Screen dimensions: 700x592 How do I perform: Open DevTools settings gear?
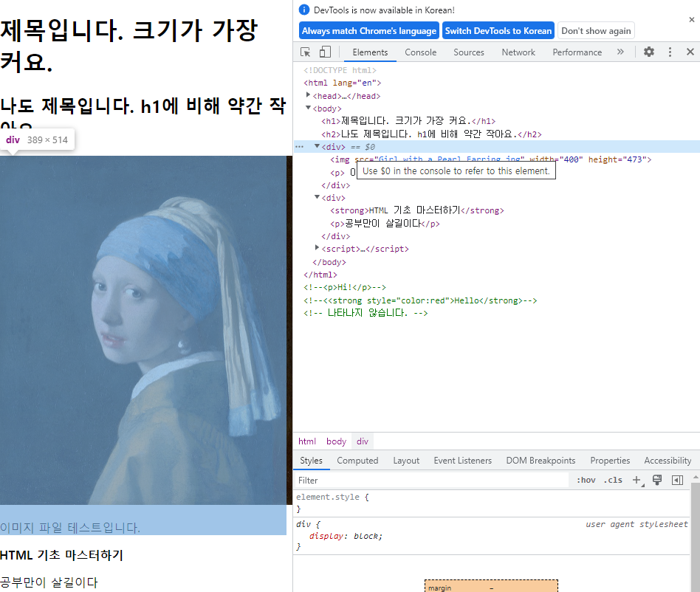(648, 52)
